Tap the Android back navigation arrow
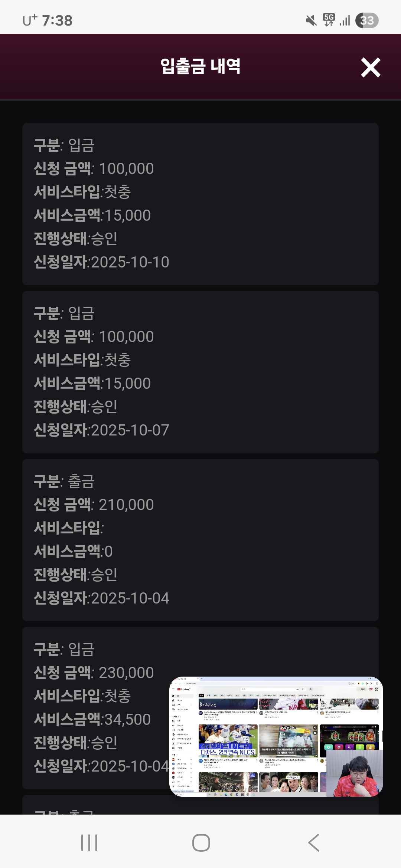This screenshot has width=401, height=868. click(314, 842)
